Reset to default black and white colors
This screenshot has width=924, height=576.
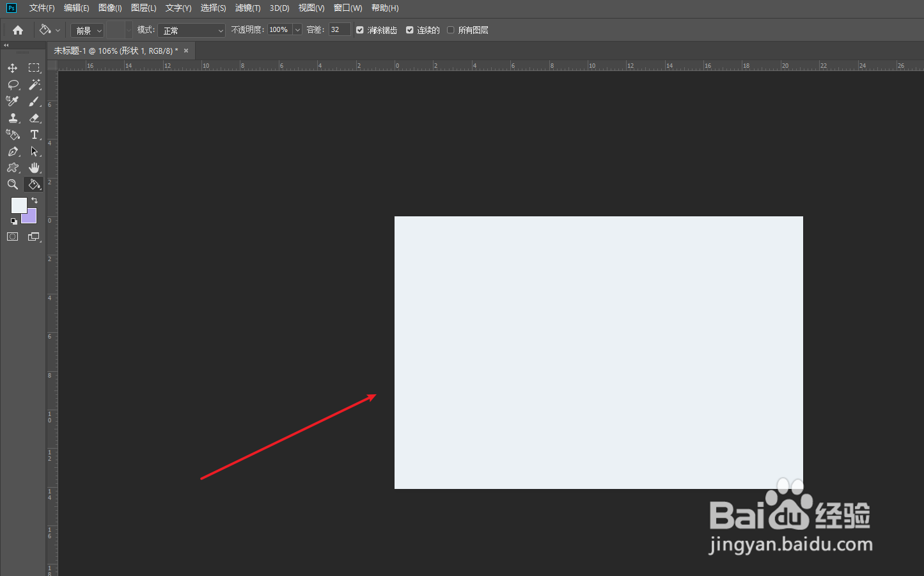tap(13, 221)
